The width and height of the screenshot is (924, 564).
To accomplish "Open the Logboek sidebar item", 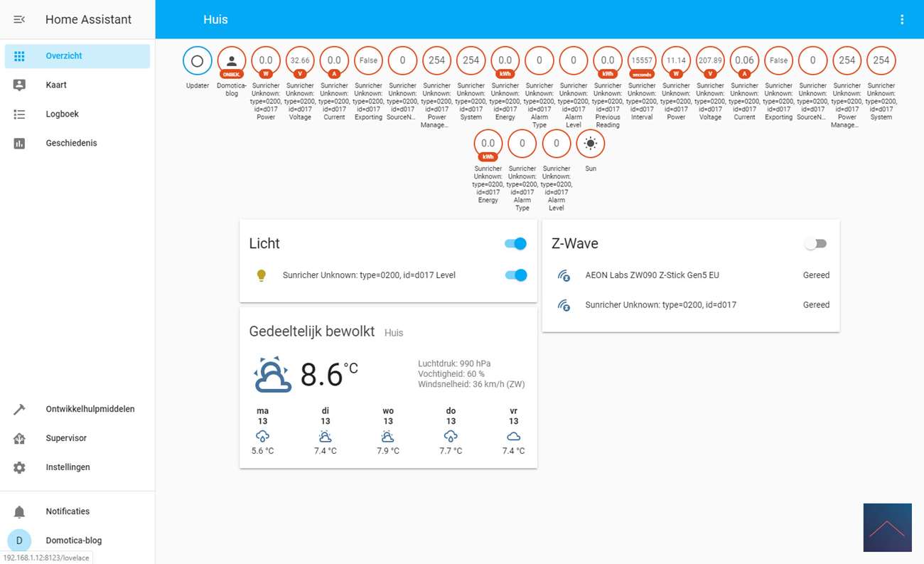I will point(62,114).
